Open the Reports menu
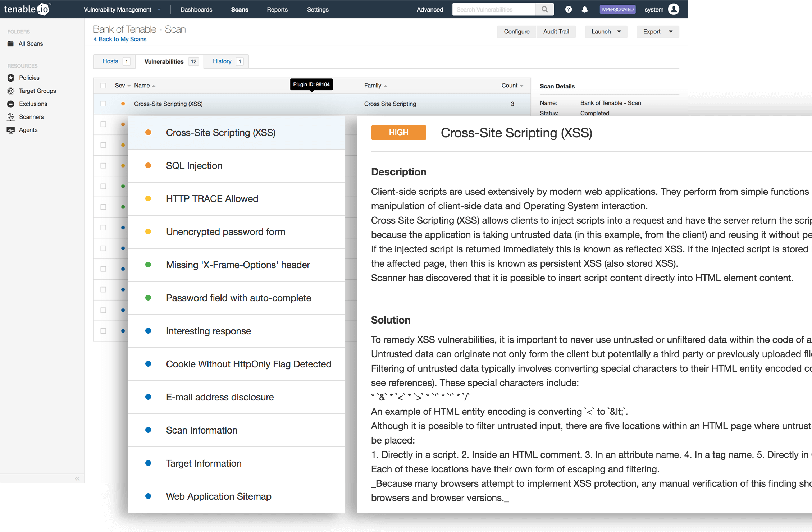This screenshot has width=812, height=532. pos(277,9)
